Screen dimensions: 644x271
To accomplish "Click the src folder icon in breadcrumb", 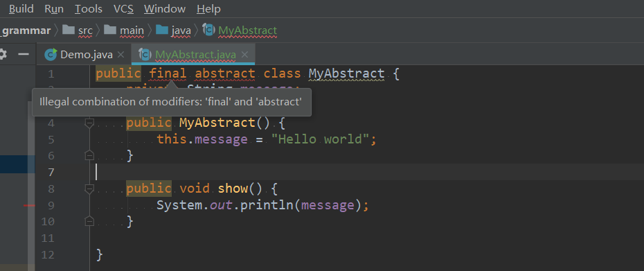I will click(68, 30).
